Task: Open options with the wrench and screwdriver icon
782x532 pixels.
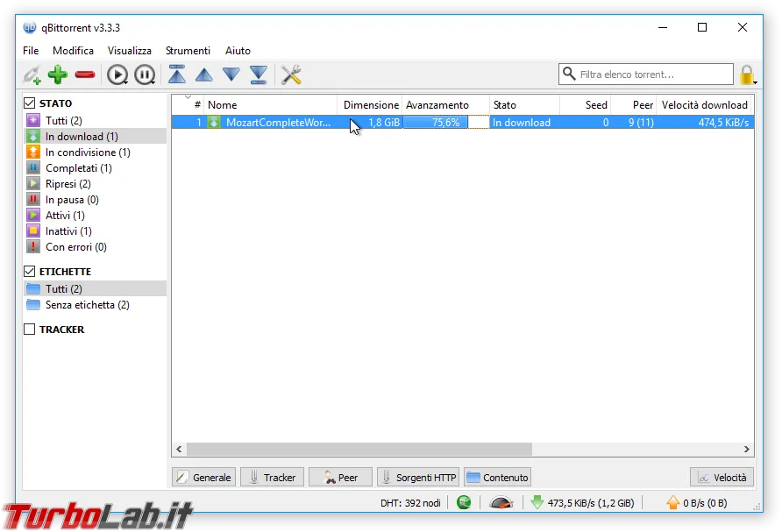Action: click(x=291, y=74)
